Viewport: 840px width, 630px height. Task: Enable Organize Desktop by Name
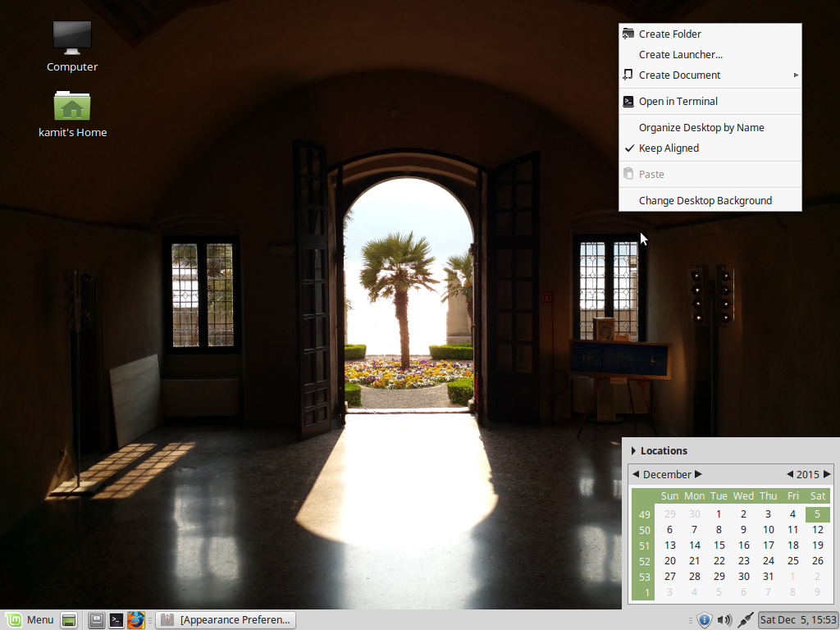pos(701,127)
